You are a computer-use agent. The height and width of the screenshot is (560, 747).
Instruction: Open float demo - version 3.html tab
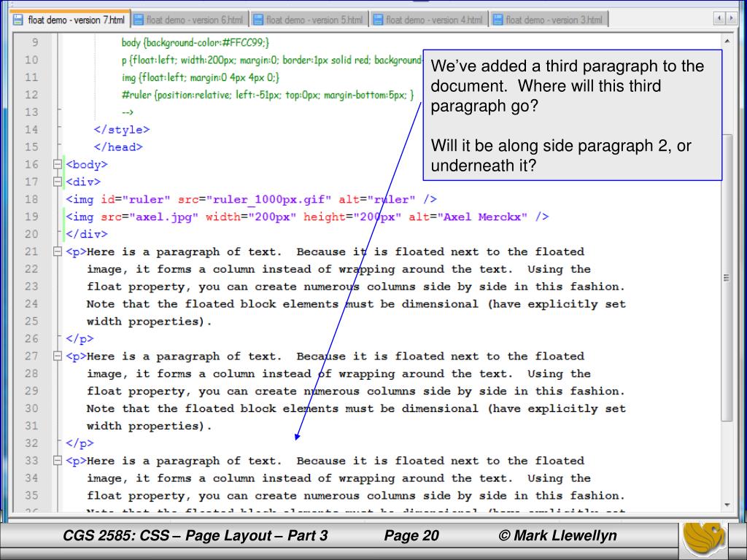click(549, 20)
